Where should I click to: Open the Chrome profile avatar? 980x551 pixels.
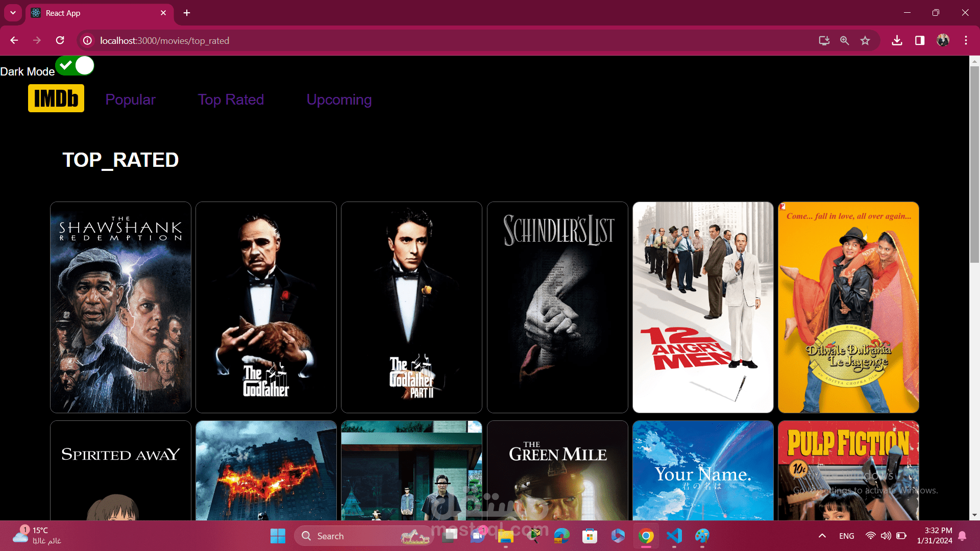point(943,40)
